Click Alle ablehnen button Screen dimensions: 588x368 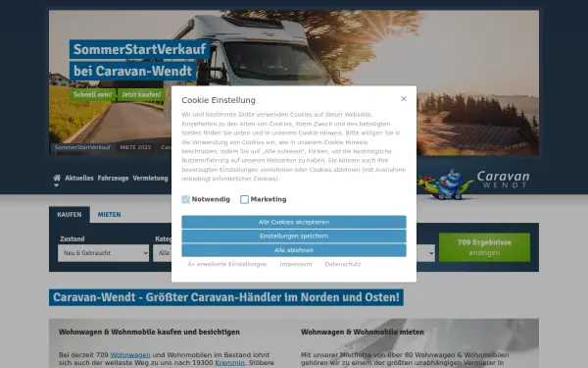294,250
